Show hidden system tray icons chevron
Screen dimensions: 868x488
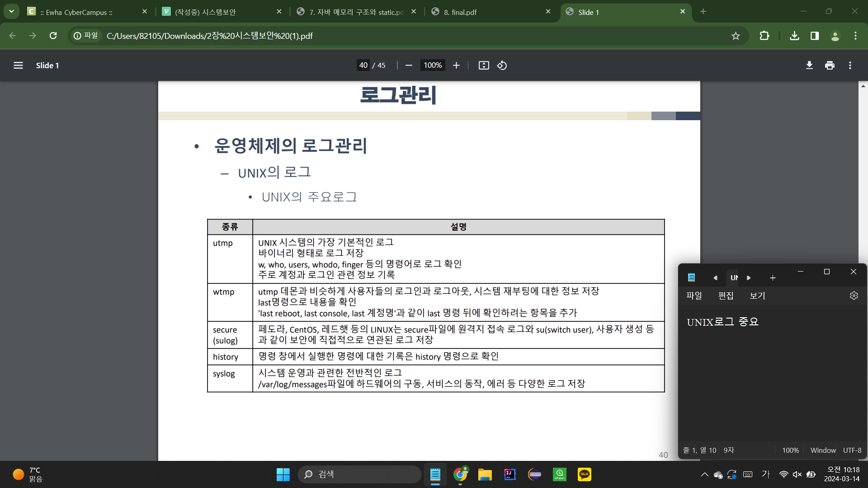[704, 474]
